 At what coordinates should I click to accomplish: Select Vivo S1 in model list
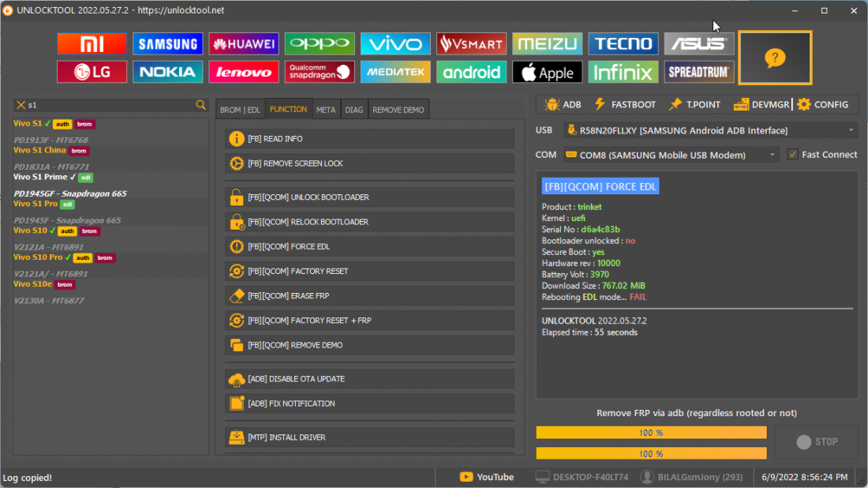pos(28,123)
